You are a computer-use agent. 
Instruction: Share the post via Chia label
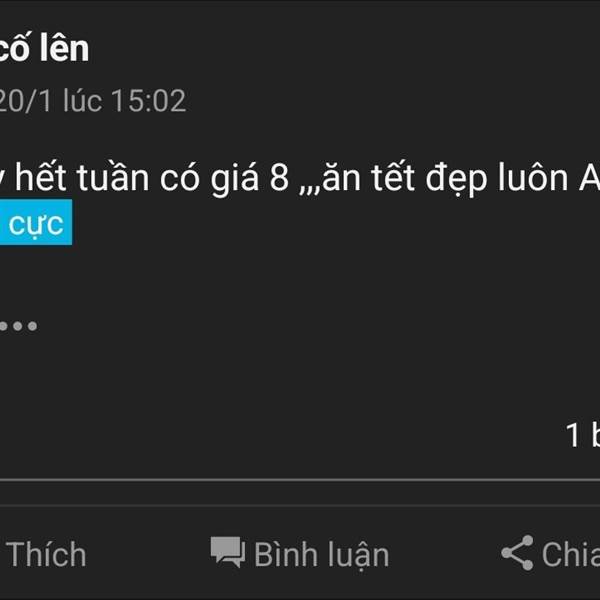tap(571, 554)
